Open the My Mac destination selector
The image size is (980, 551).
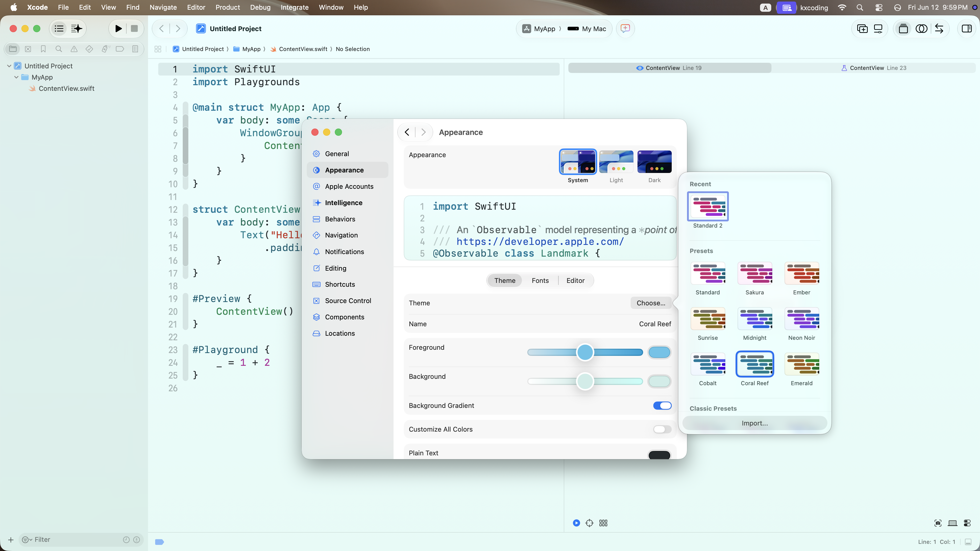pos(587,29)
